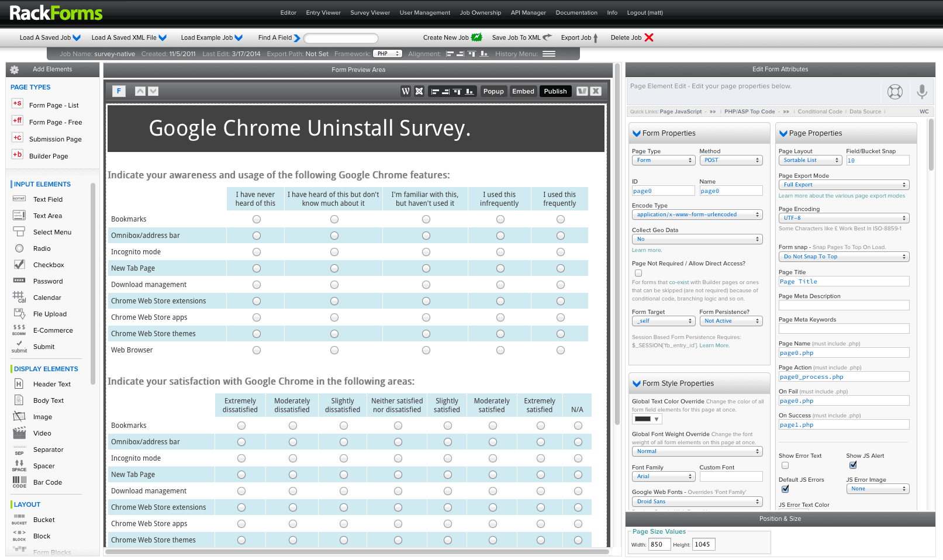Click the page Width input field

pyautogui.click(x=659, y=544)
